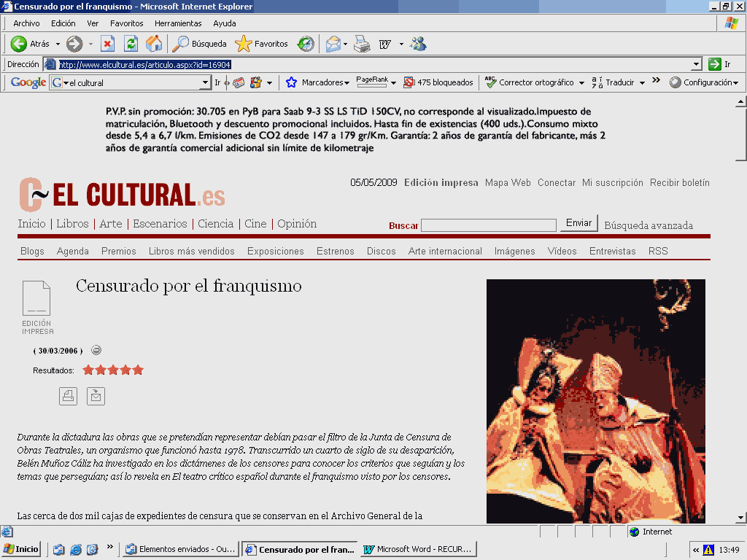Click the five-star Resultados rating
This screenshot has height=560, width=747.
113,370
